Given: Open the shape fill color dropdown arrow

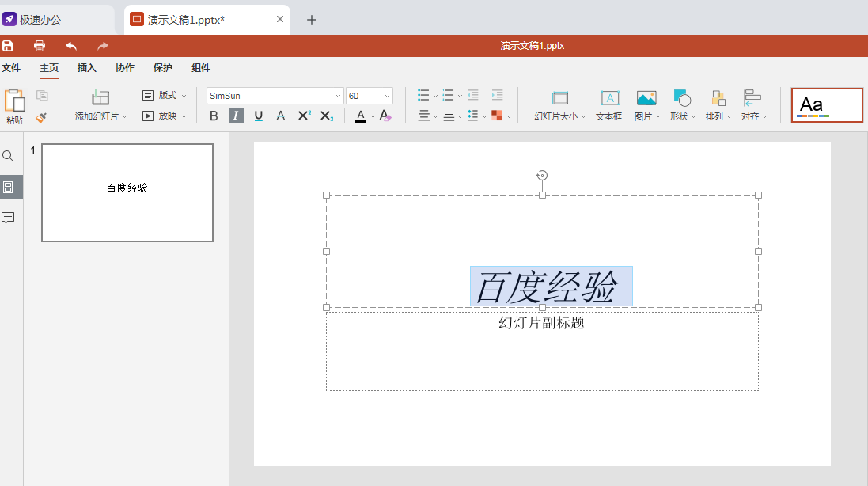Looking at the screenshot, I should coord(510,117).
